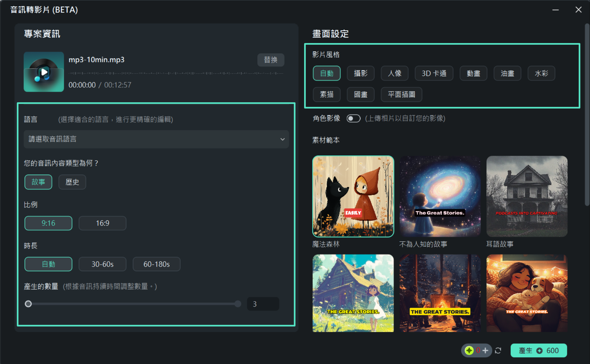Click the 產生 600 generate button
The image size is (590, 364).
click(538, 351)
